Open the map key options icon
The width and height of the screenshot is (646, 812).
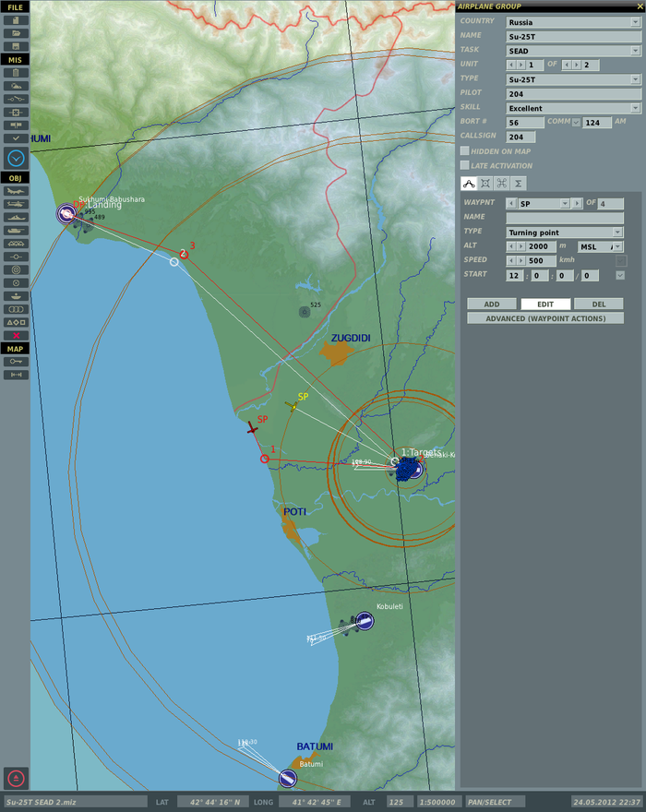pos(16,362)
